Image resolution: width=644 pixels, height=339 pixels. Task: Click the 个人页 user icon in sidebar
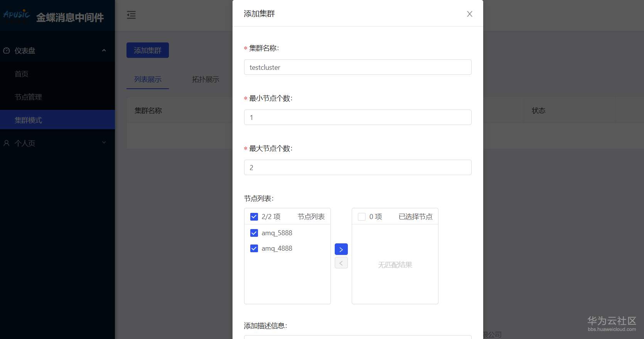7,143
